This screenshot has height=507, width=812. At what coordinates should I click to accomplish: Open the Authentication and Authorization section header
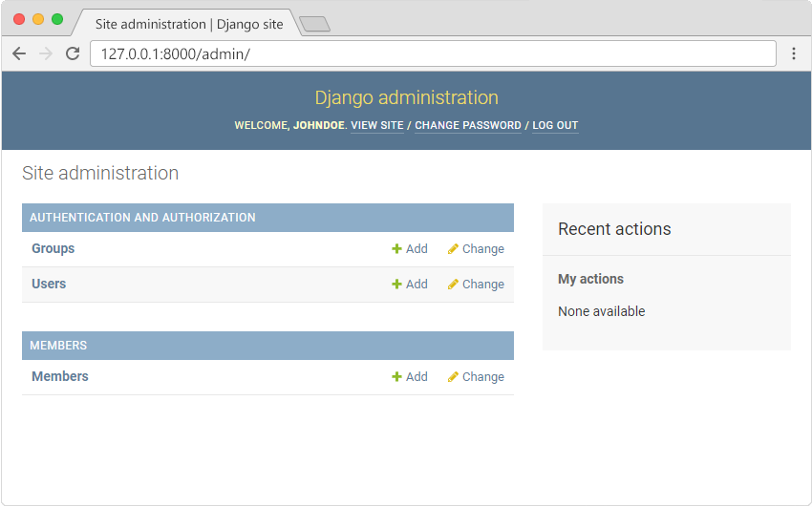[x=142, y=218]
